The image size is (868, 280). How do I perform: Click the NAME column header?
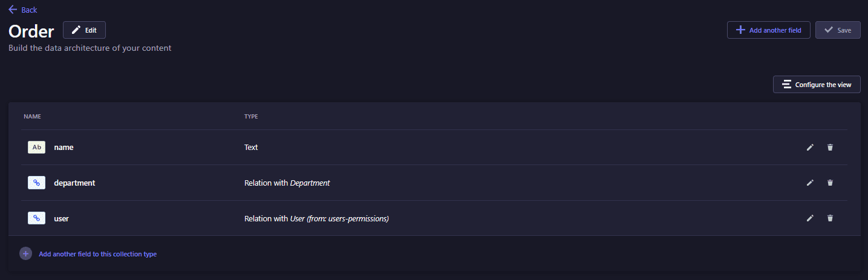tap(32, 116)
